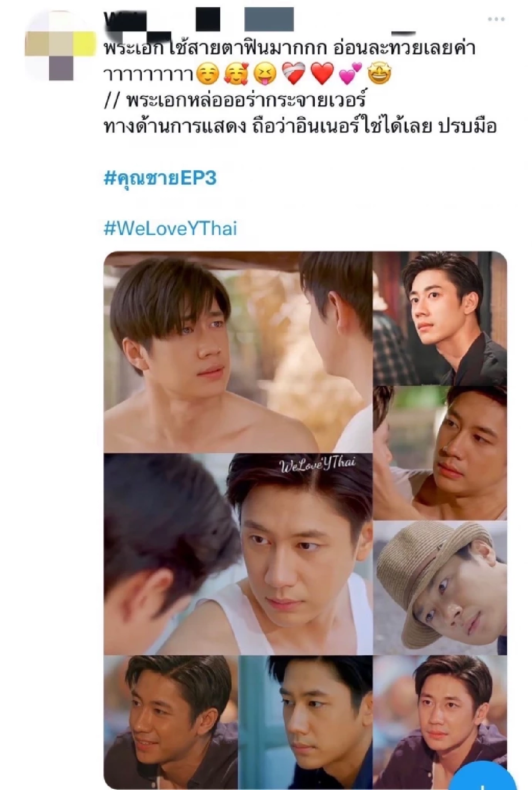Open the bottom-right photo of the man in a purple shirt
Viewport: 532px width, 790px height.
click(440, 722)
